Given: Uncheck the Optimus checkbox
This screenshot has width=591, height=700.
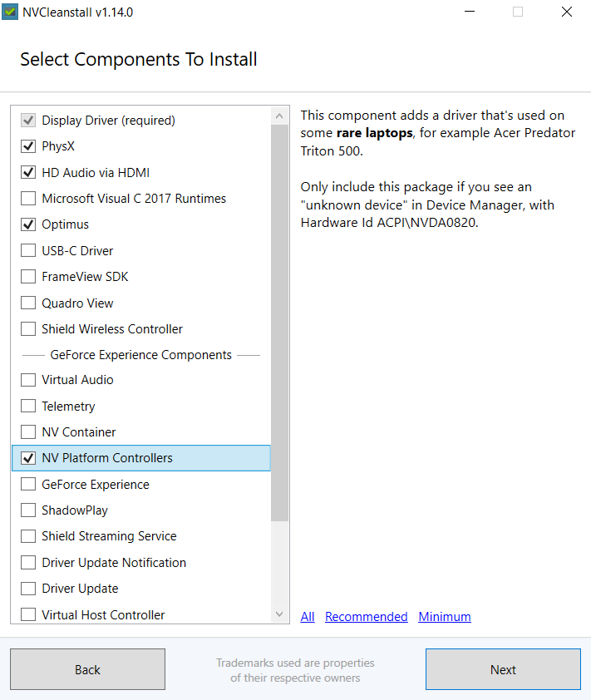Looking at the screenshot, I should (28, 224).
